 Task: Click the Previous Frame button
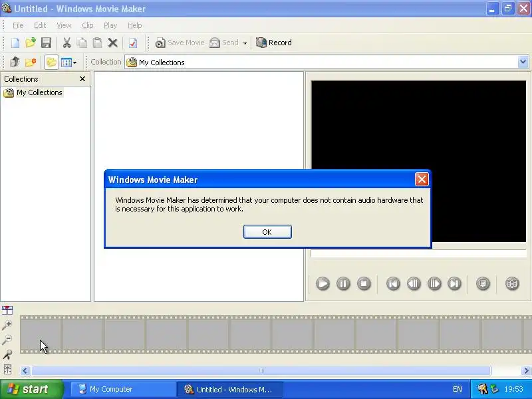[x=414, y=283]
